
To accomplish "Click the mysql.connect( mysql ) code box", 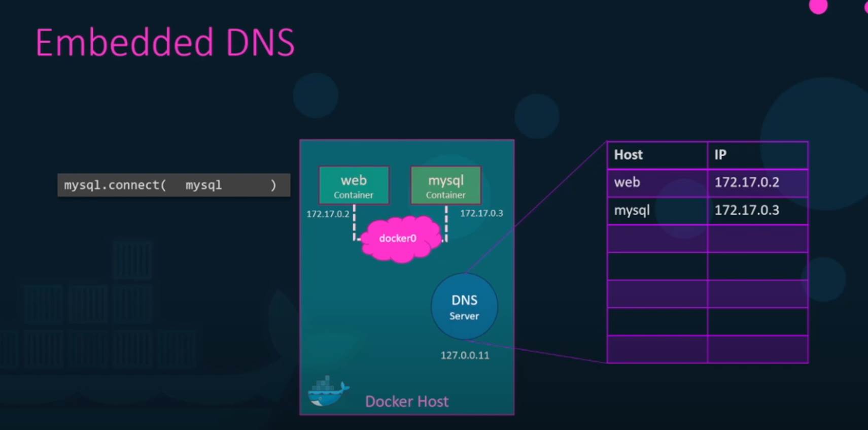I will coord(173,185).
